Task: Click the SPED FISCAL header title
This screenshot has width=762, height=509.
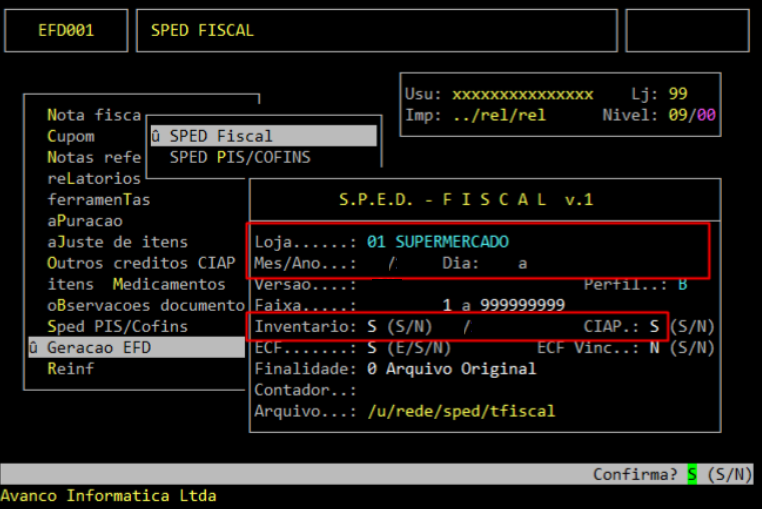Action: [202, 31]
